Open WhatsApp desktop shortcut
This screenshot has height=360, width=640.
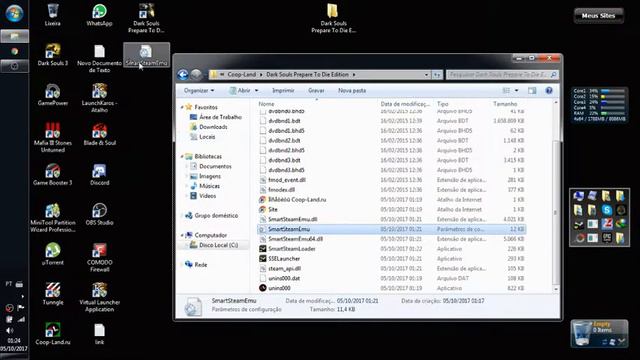(x=99, y=15)
